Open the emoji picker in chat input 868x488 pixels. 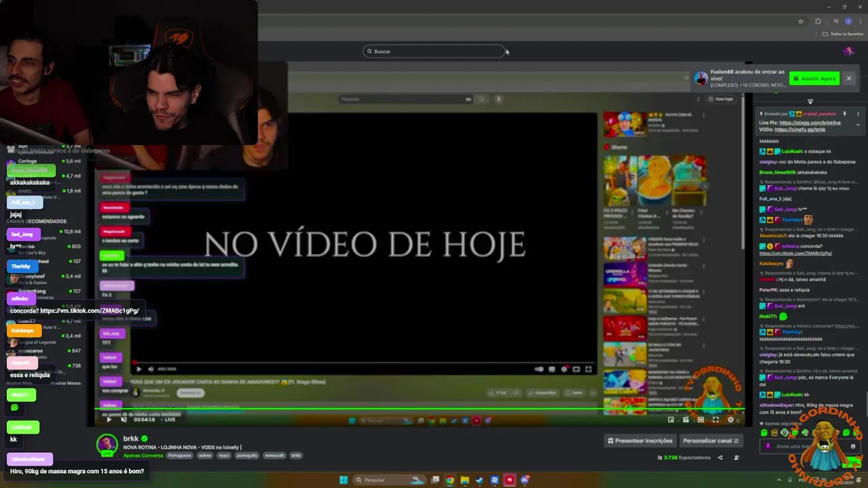(853, 446)
